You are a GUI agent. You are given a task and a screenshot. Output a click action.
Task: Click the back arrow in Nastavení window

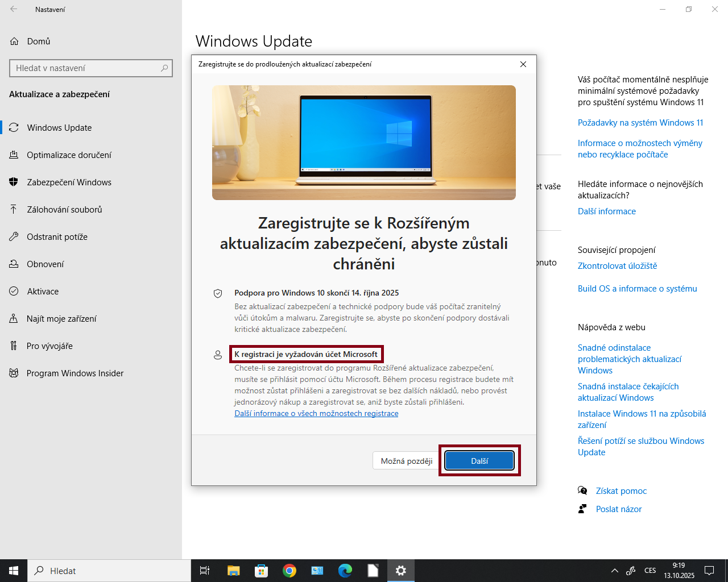coord(14,9)
